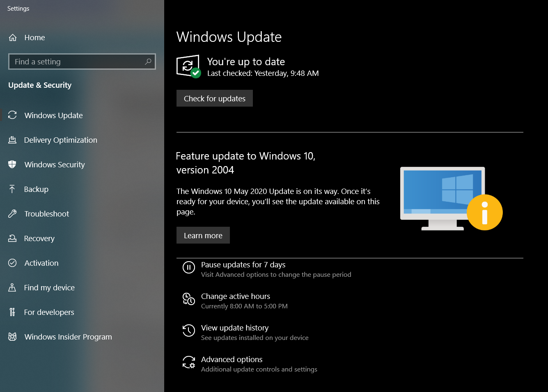Image resolution: width=548 pixels, height=392 pixels.
Task: Click the Backup upload arrow icon
Action: (x=12, y=189)
